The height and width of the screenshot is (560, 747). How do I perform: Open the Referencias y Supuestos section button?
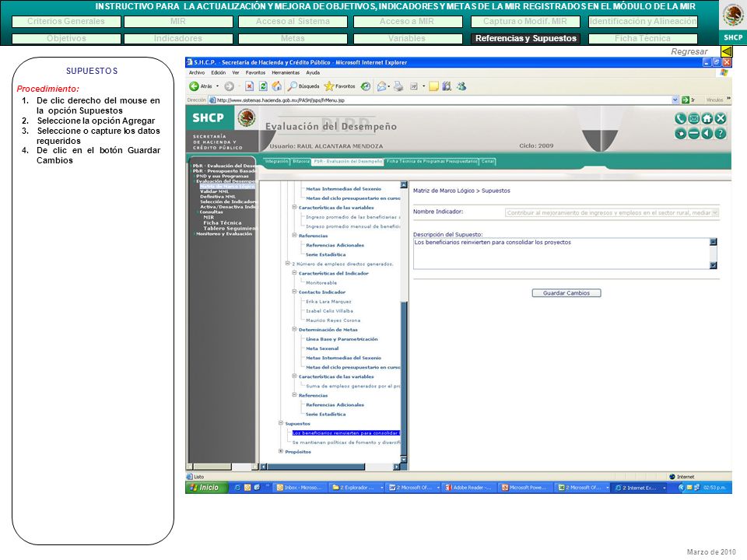pyautogui.click(x=525, y=38)
